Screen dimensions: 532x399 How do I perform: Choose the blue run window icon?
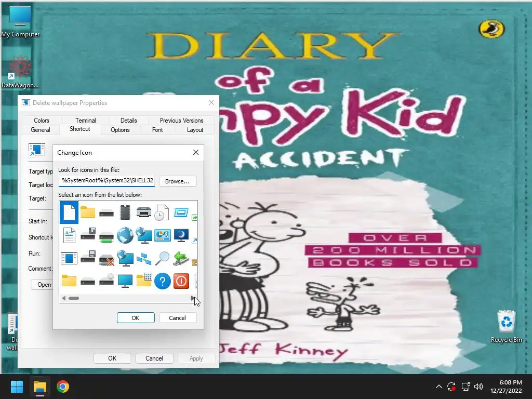pos(181,212)
